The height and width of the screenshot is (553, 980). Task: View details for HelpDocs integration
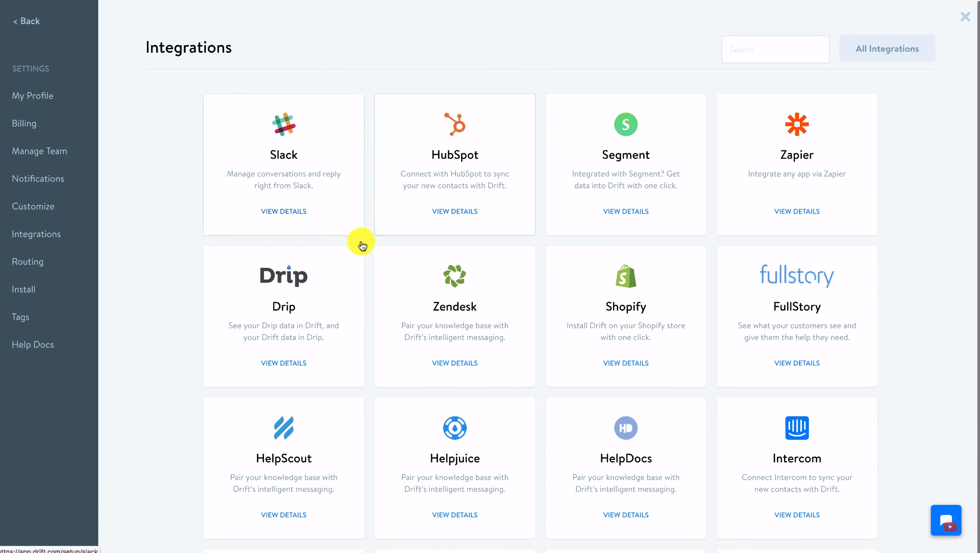click(626, 515)
